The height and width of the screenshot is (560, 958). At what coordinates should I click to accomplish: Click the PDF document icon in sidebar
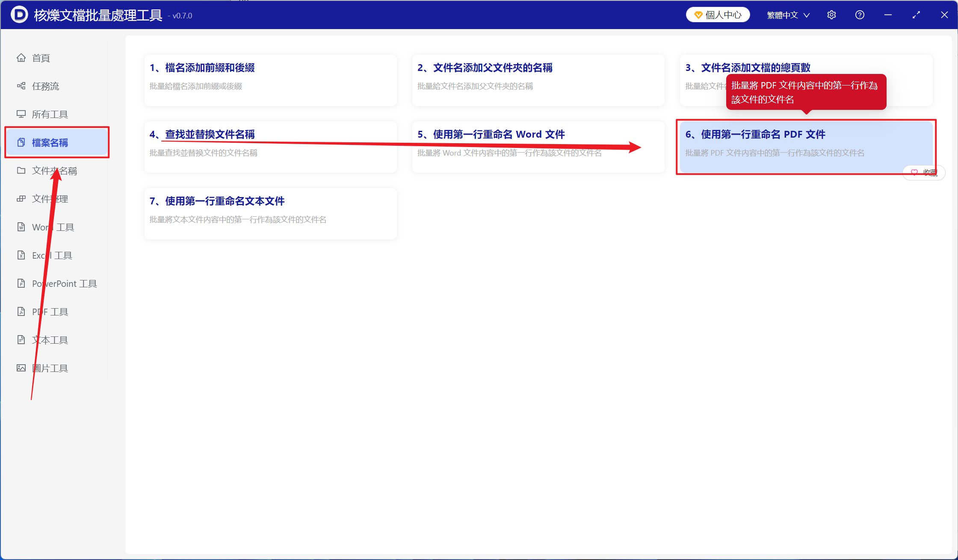[x=21, y=312]
